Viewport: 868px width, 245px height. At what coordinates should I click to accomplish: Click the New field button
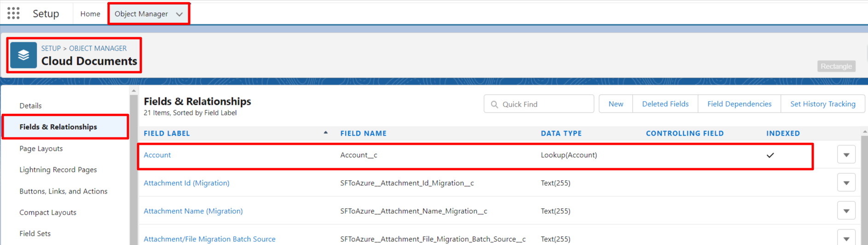616,104
